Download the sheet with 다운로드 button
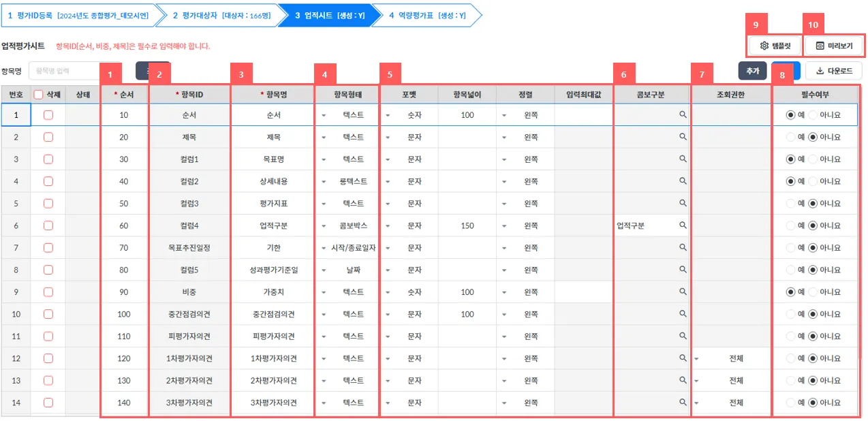This screenshot has width=868, height=421. pos(834,71)
